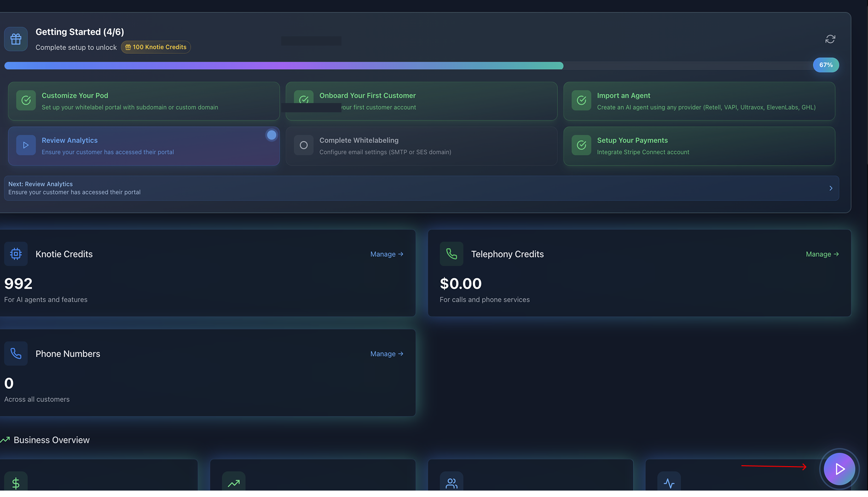868x497 pixels.
Task: Click the Setup Your Payments checkmark icon
Action: pos(581,145)
